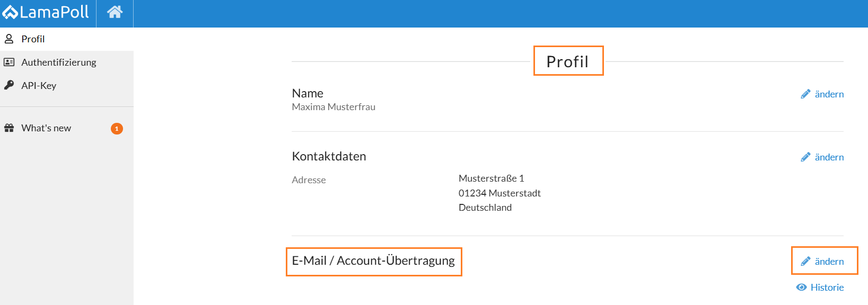
Task: Open the Authentifizierung menu entry
Action: pyautogui.click(x=58, y=62)
